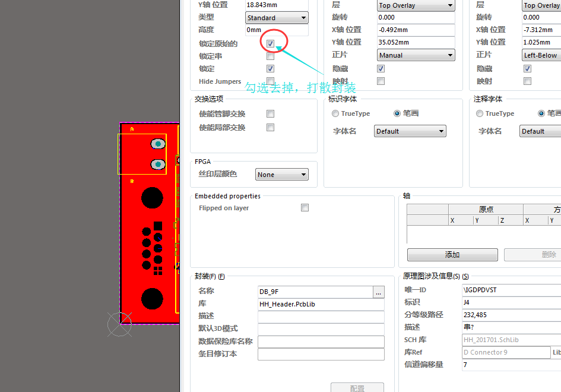Viewport: 561px width, 392px height.
Task: Click the 配置 button
Action: coord(357,388)
